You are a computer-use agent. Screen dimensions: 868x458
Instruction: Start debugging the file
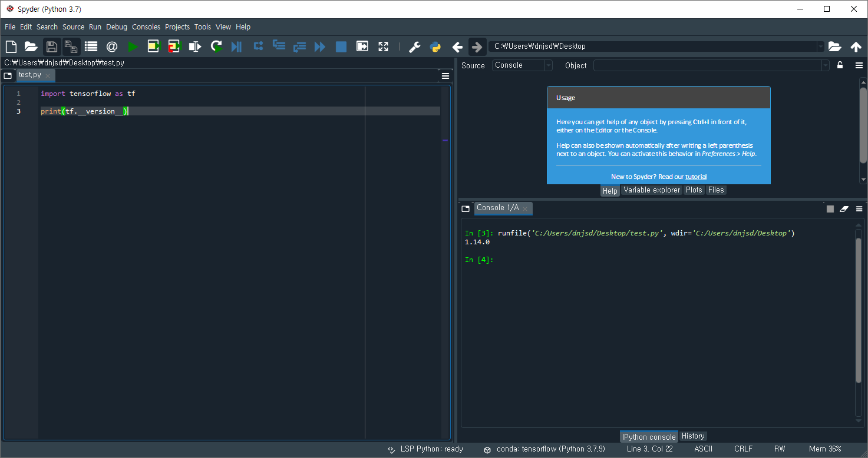[236, 47]
